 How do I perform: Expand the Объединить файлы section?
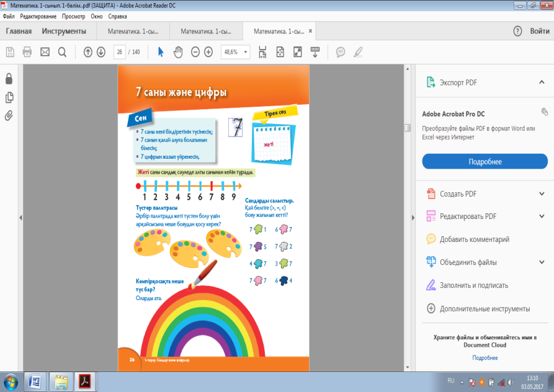[x=542, y=262]
